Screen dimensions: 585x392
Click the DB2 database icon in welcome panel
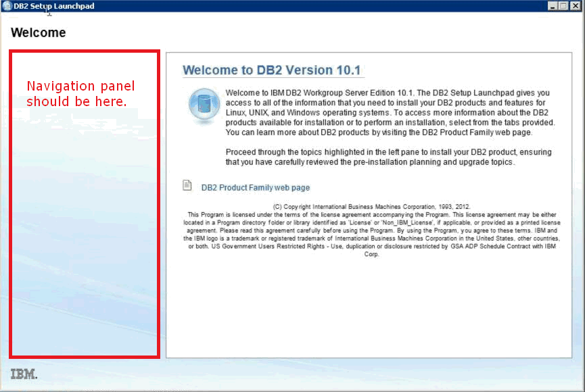204,105
